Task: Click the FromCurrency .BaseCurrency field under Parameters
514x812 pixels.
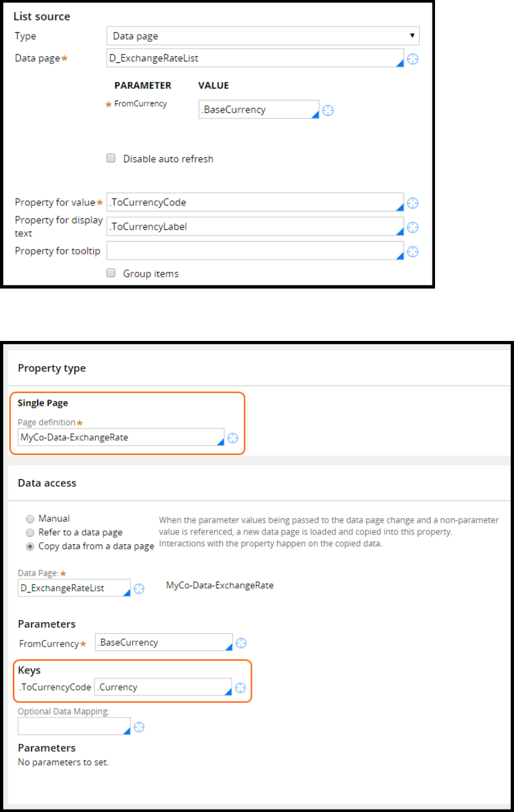Action: (x=164, y=642)
